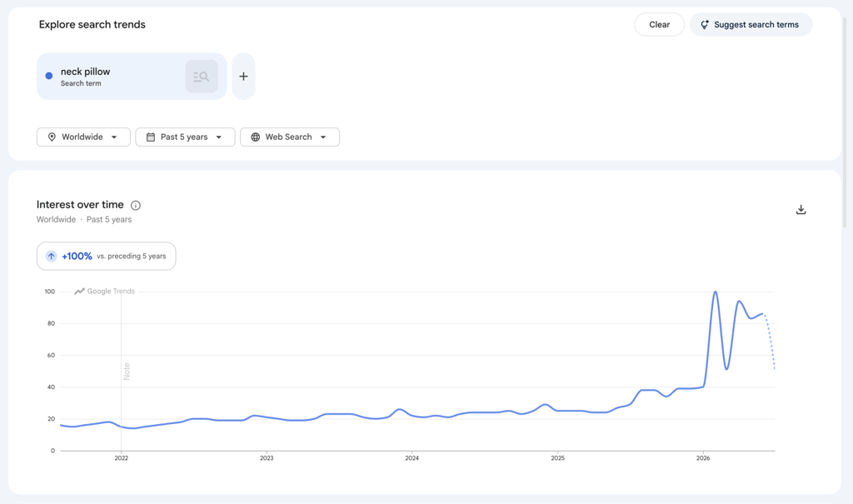Viewport: 853px width, 504px height.
Task: Download the interest over time chart
Action: coord(801,210)
